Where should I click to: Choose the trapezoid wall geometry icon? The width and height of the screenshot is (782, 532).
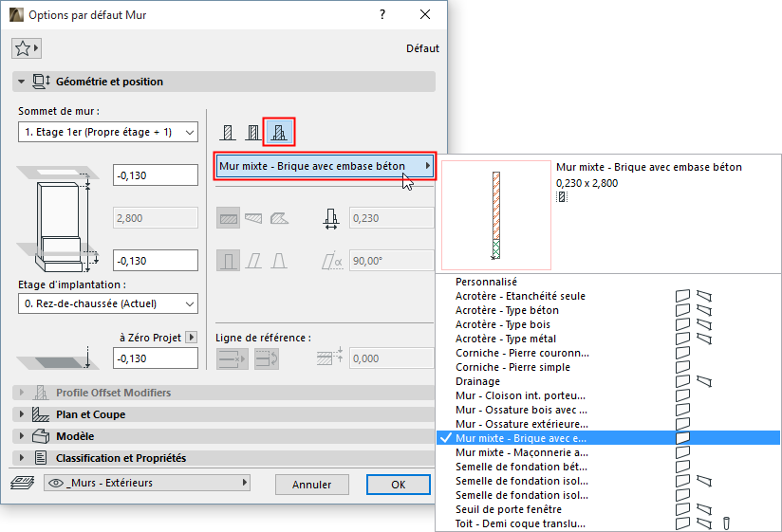click(x=253, y=218)
